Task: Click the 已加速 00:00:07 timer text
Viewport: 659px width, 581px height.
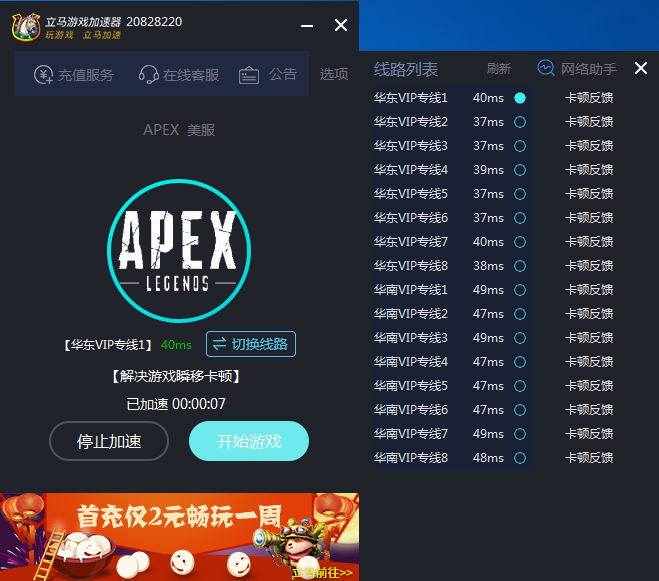Action: click(176, 404)
